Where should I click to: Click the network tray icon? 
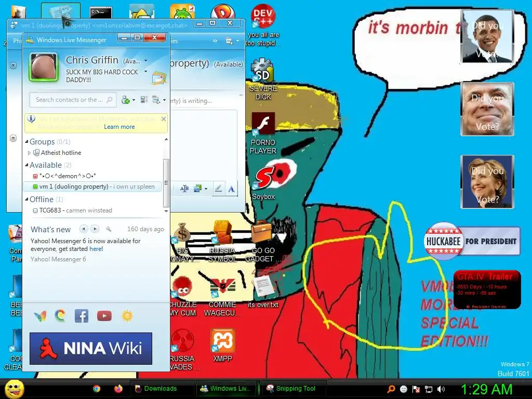tap(429, 389)
